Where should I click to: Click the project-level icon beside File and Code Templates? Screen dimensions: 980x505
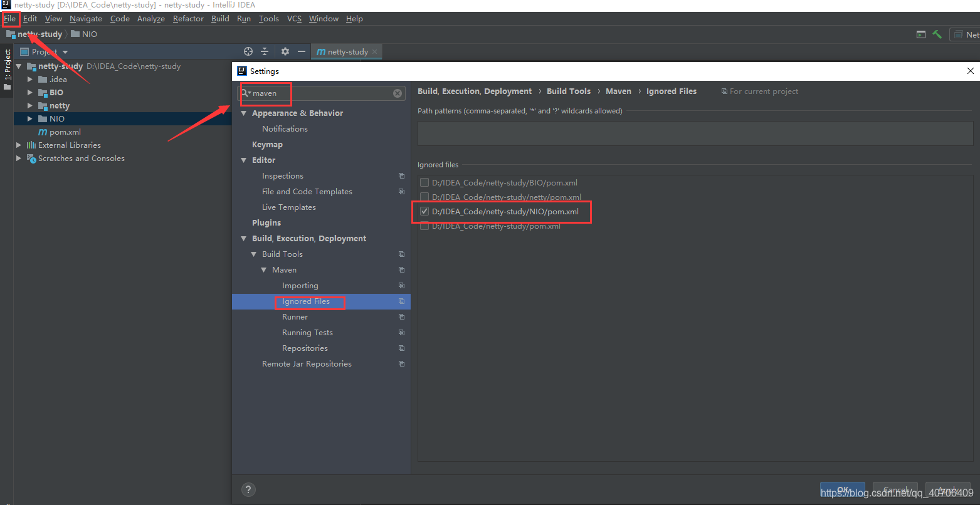[x=401, y=192]
